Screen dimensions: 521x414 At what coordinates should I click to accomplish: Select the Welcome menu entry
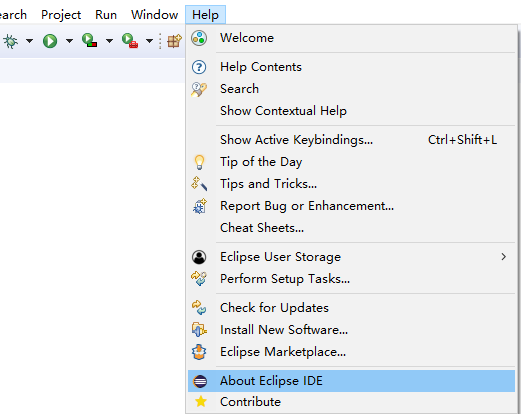coord(351,38)
